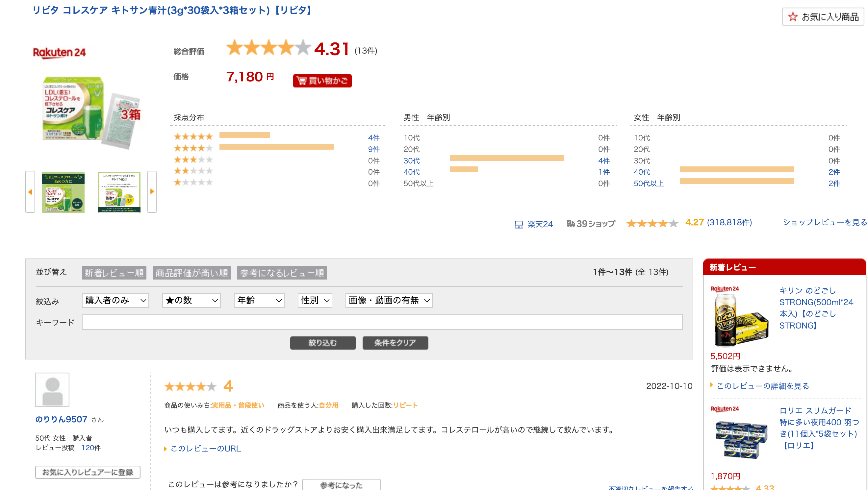Click the 新着レビュー panel header
This screenshot has width=868, height=490.
[x=784, y=267]
